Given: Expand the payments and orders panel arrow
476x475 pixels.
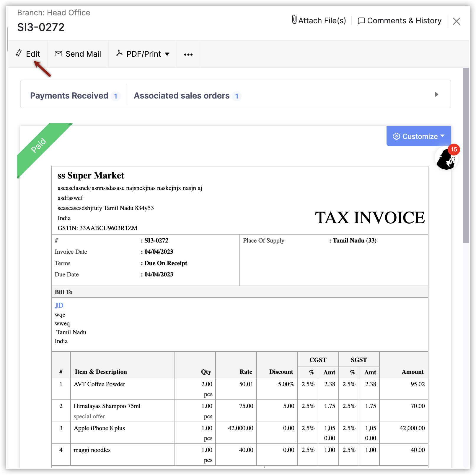Looking at the screenshot, I should (x=436, y=94).
